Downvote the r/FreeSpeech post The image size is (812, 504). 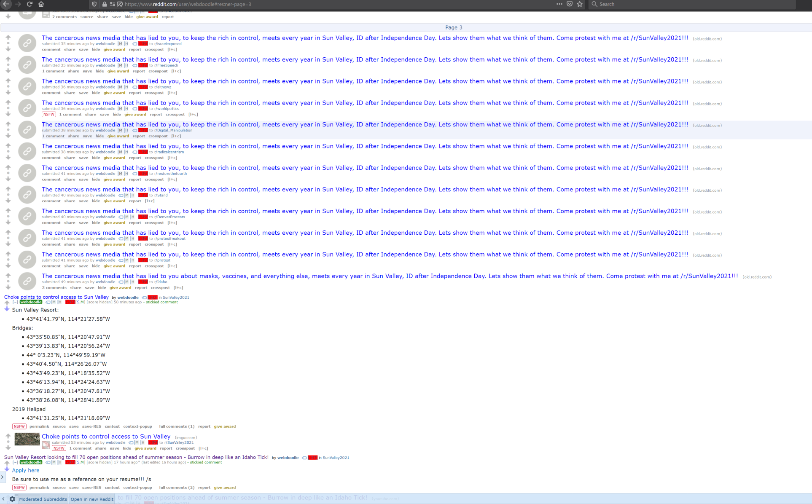coord(8,71)
